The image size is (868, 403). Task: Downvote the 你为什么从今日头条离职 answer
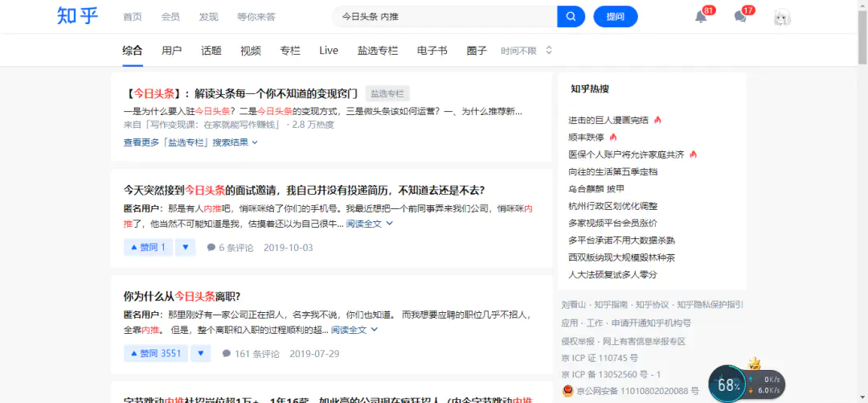201,353
